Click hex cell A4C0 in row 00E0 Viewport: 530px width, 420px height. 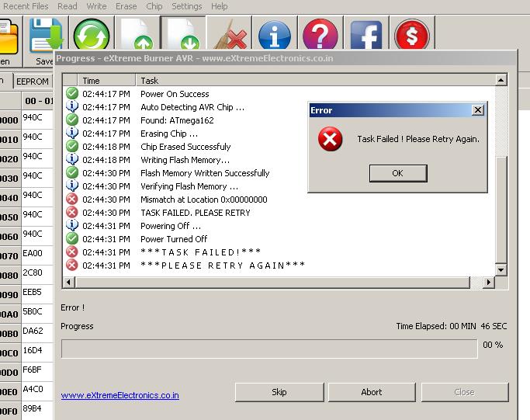coord(37,391)
